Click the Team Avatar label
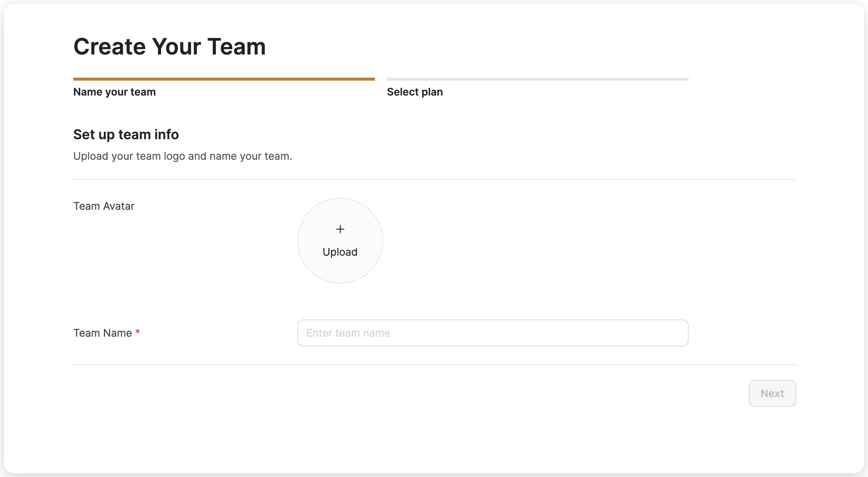This screenshot has width=868, height=477. pyautogui.click(x=104, y=206)
